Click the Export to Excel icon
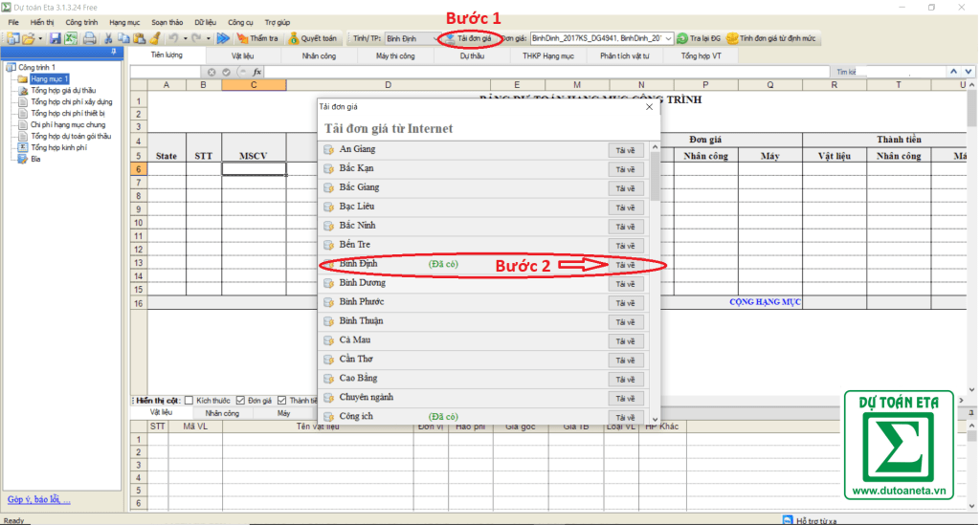 click(71, 38)
